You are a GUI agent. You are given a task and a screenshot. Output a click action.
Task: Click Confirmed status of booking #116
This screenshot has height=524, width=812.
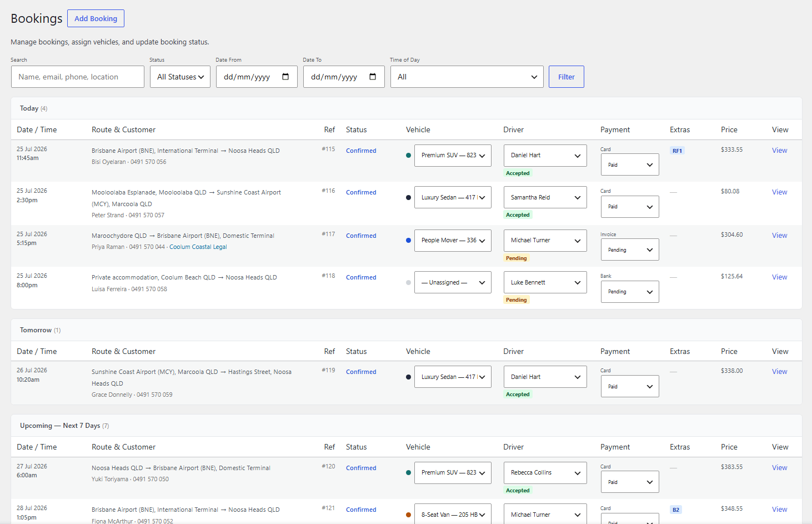point(361,192)
